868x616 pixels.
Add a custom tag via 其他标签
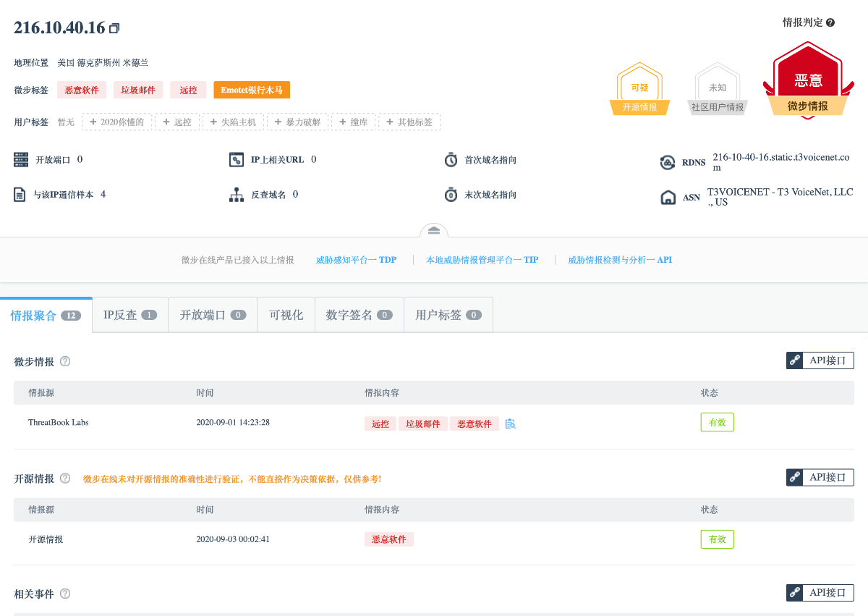(409, 122)
